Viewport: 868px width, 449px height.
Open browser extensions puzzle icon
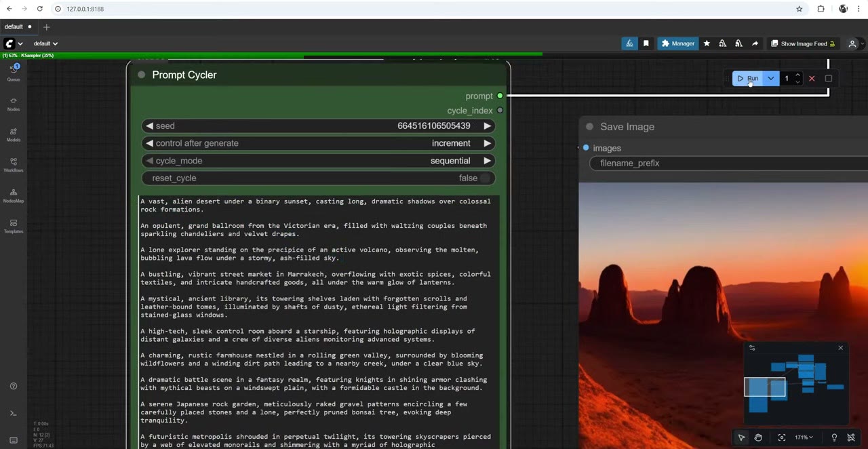pyautogui.click(x=821, y=9)
